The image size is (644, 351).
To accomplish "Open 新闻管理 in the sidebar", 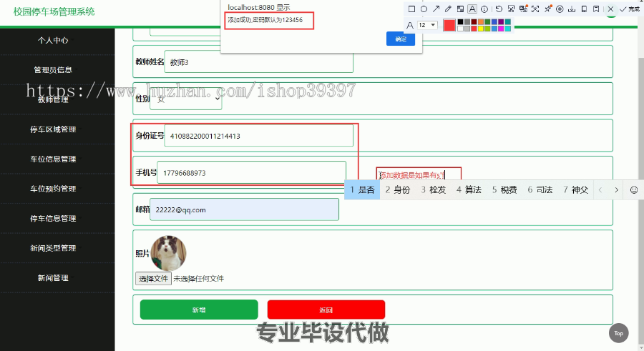I will 53,278.
